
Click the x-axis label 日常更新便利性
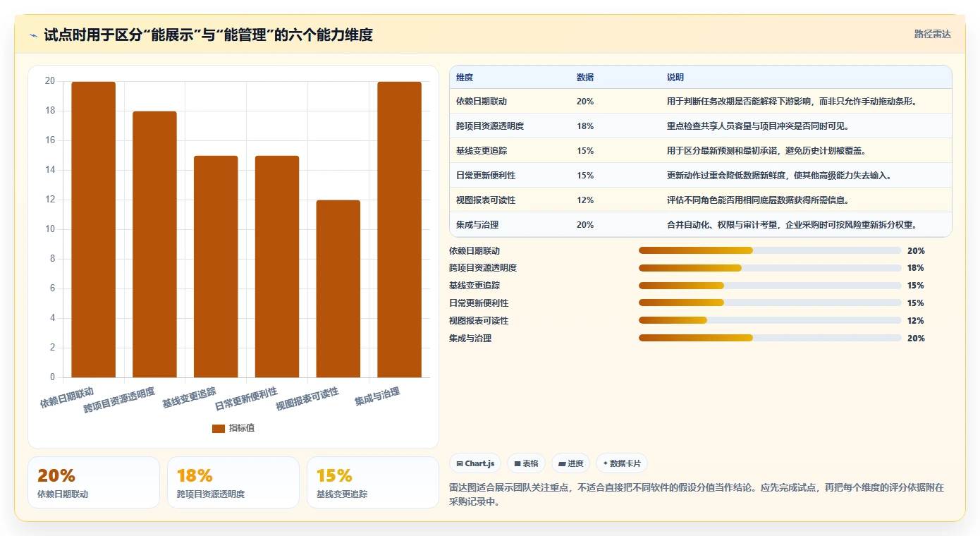pos(246,398)
